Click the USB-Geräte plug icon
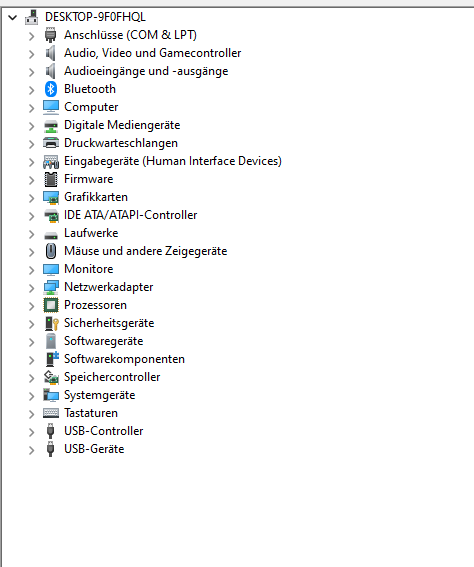474x567 pixels. tap(51, 449)
